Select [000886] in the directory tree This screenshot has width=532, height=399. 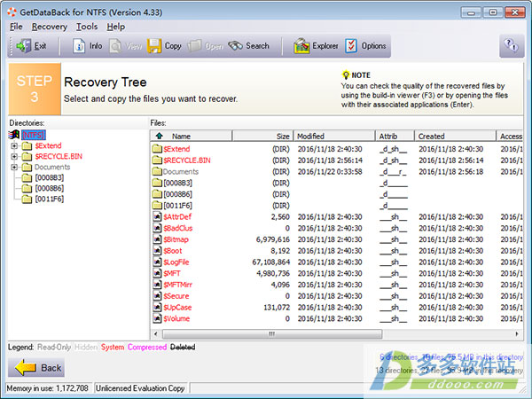coord(49,188)
